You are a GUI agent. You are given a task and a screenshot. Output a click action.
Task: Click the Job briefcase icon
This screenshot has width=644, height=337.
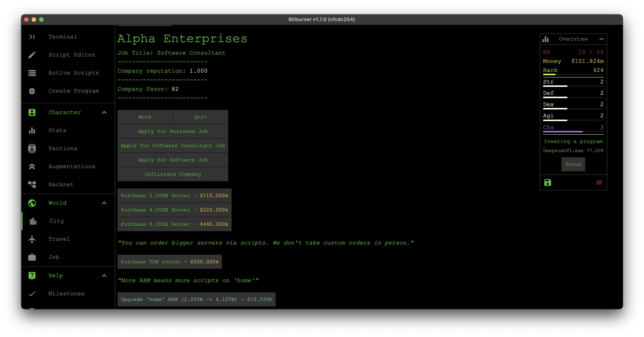click(x=32, y=257)
